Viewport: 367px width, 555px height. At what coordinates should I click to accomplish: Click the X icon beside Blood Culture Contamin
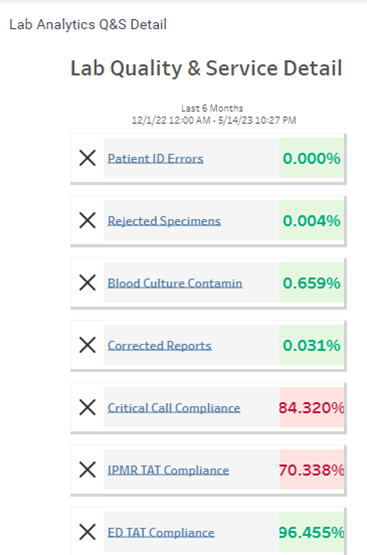(87, 282)
